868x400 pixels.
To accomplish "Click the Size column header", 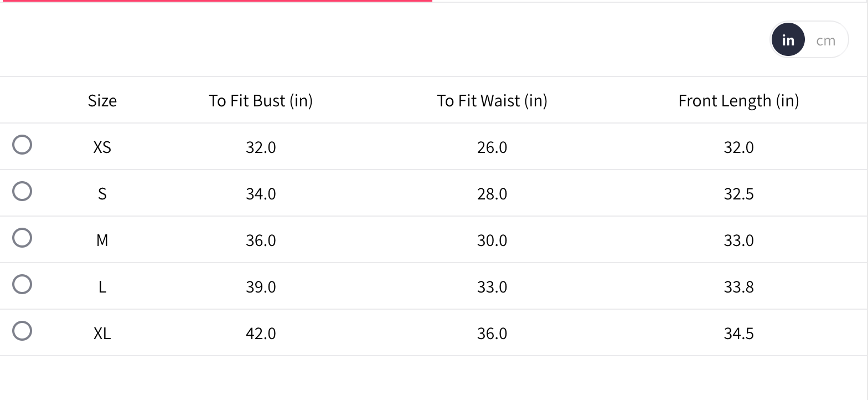I will pyautogui.click(x=102, y=101).
